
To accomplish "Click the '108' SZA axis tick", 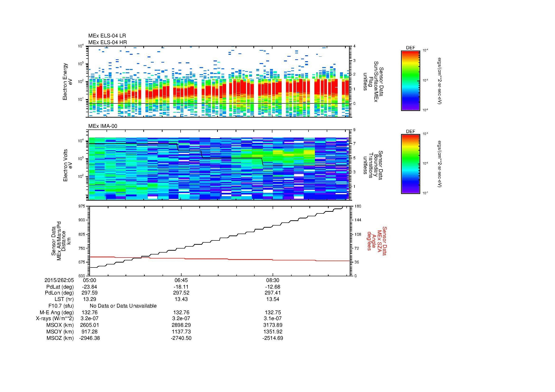I will point(358,234).
